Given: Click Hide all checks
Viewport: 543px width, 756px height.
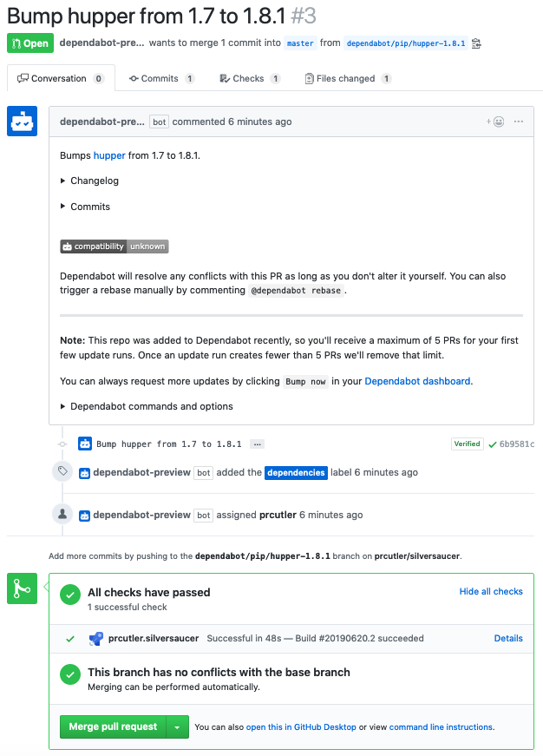Looking at the screenshot, I should click(491, 591).
